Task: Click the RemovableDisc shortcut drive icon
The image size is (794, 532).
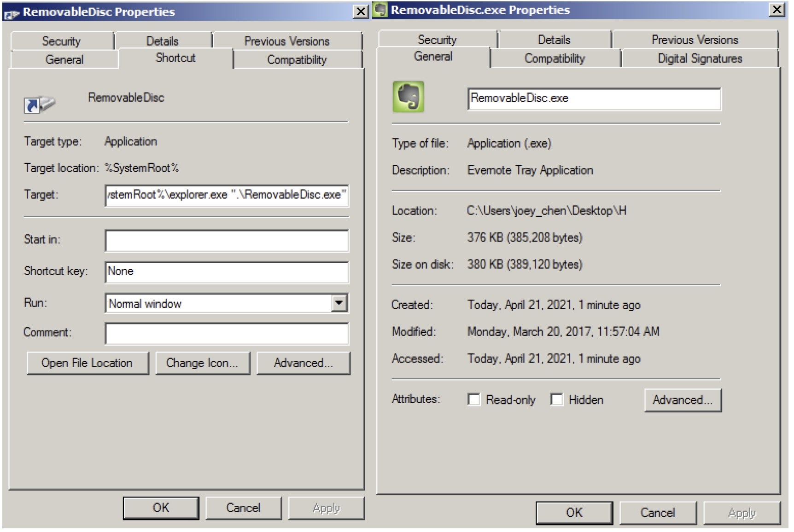Action: 40,104
